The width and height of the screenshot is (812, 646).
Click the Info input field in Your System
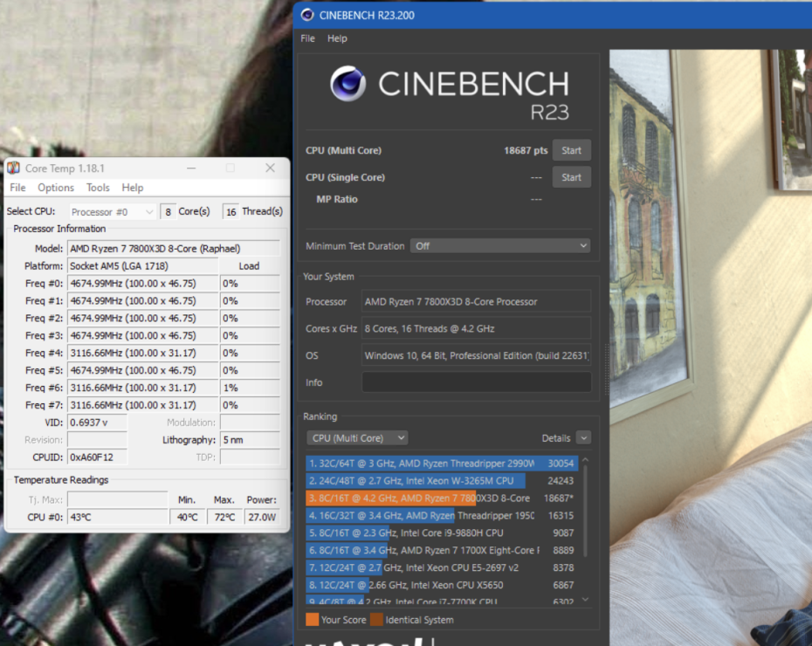click(477, 382)
